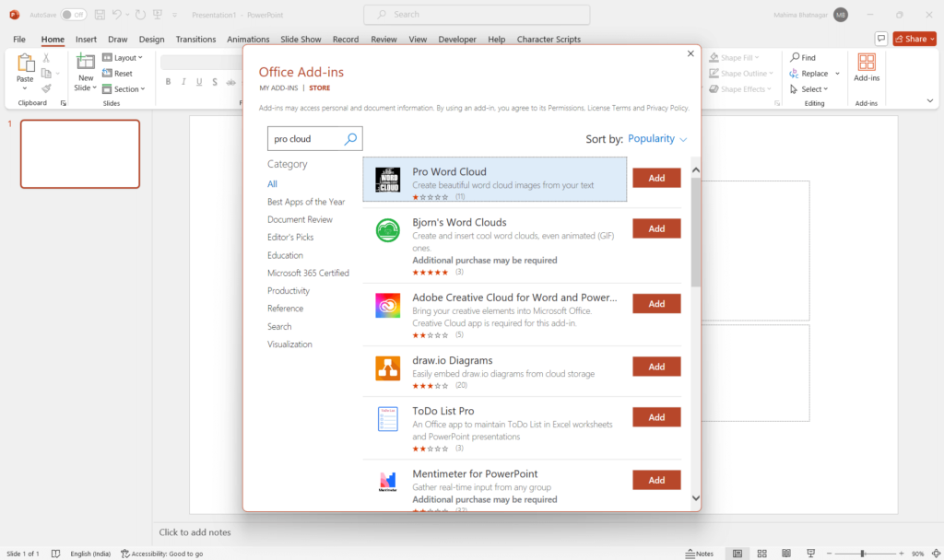Viewport: 944px width, 560px height.
Task: Open the MY ADD-INS tab
Action: pyautogui.click(x=279, y=87)
